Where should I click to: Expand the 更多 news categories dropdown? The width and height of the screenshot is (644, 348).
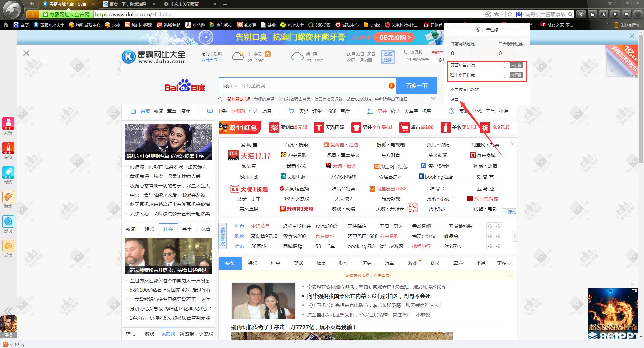click(x=504, y=263)
